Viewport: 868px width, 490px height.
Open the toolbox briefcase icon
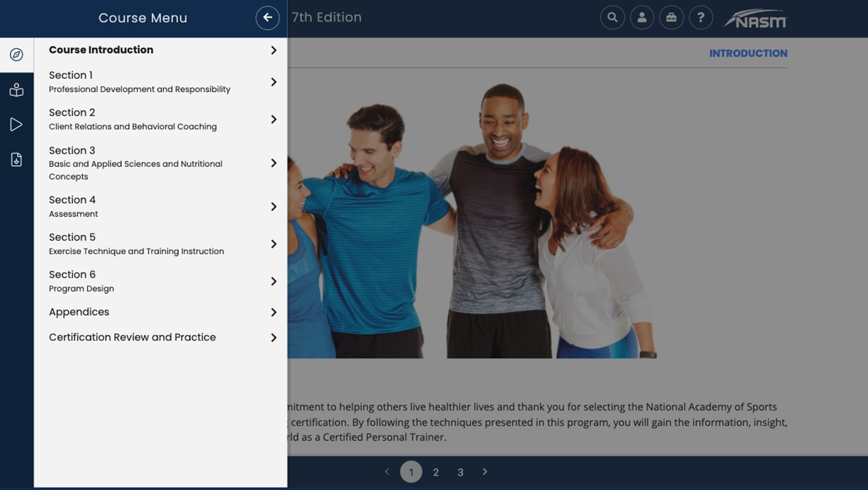[671, 18]
